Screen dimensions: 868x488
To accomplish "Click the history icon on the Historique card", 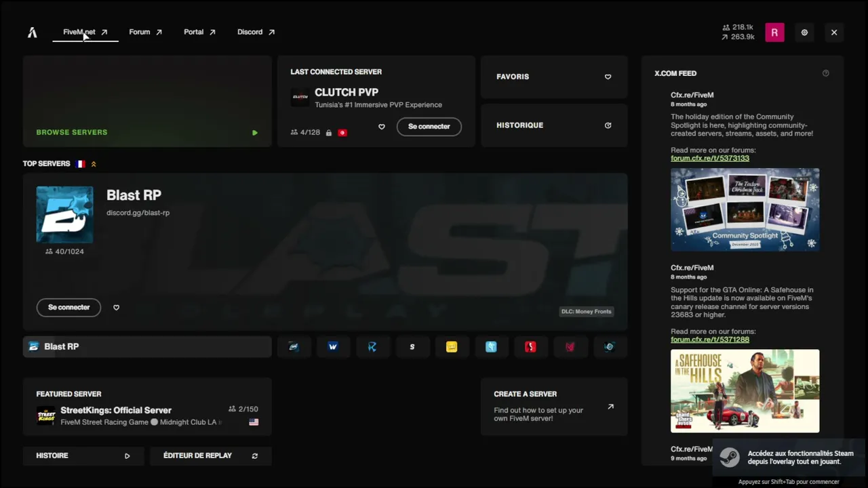I will click(x=608, y=125).
